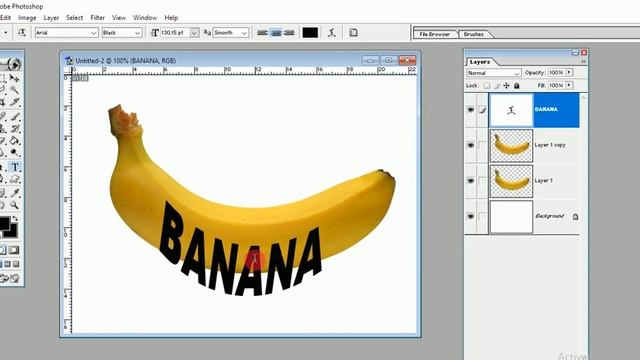Select the Paint Bucket tool
This screenshot has height=360, width=640.
click(15, 141)
